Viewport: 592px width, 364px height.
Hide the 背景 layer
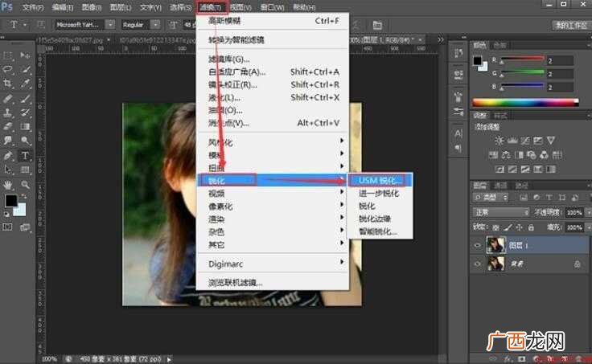(477, 264)
